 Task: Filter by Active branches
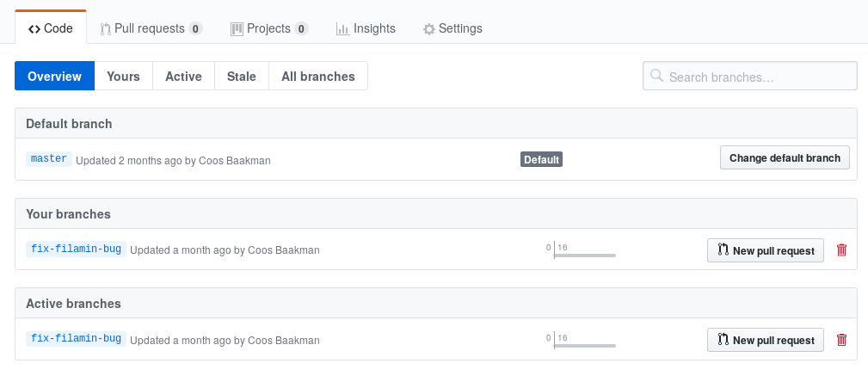(x=183, y=77)
